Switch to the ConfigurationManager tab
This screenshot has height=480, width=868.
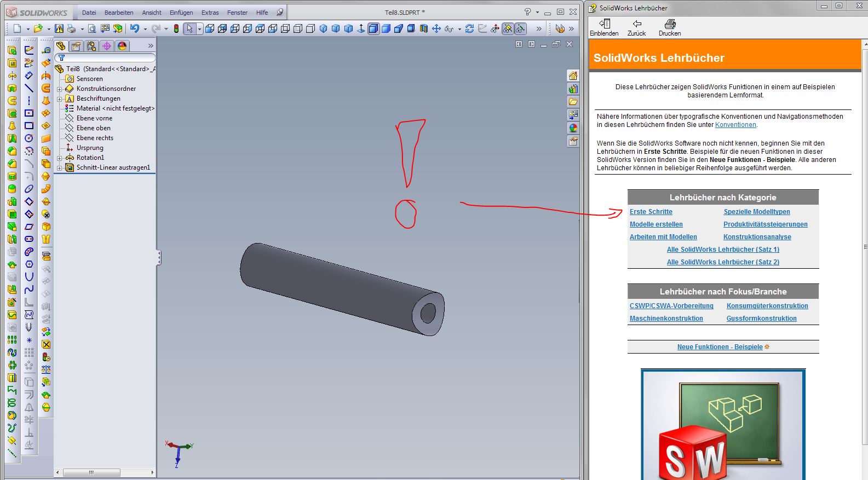point(91,46)
